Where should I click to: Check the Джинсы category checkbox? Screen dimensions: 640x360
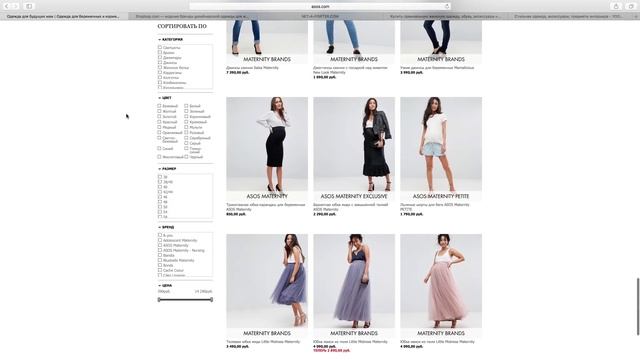(160, 62)
